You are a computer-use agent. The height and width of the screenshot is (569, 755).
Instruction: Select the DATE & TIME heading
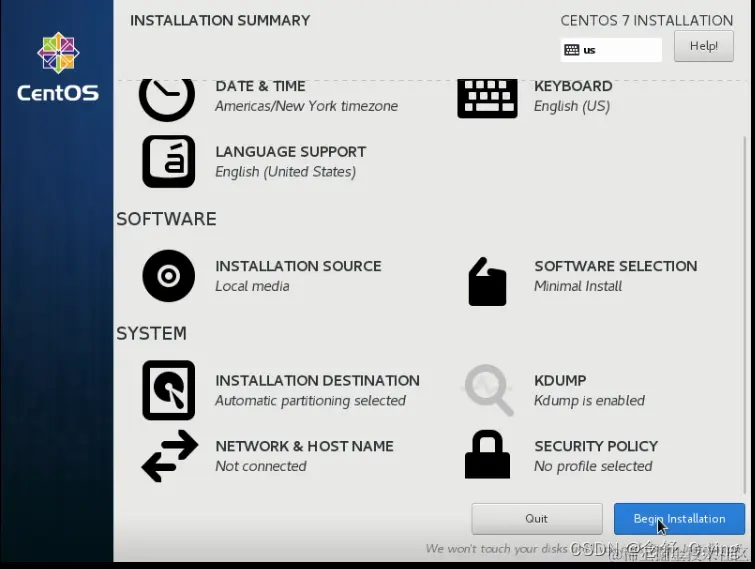point(260,86)
